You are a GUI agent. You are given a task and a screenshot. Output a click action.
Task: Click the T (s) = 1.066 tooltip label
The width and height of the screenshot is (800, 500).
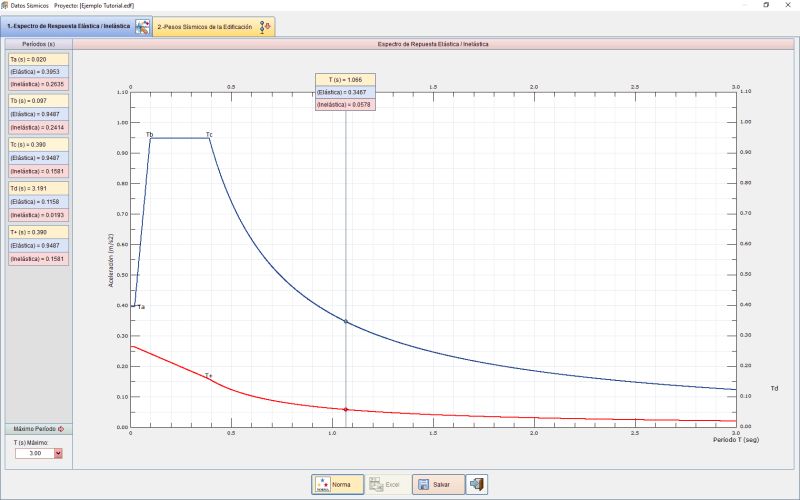(345, 80)
